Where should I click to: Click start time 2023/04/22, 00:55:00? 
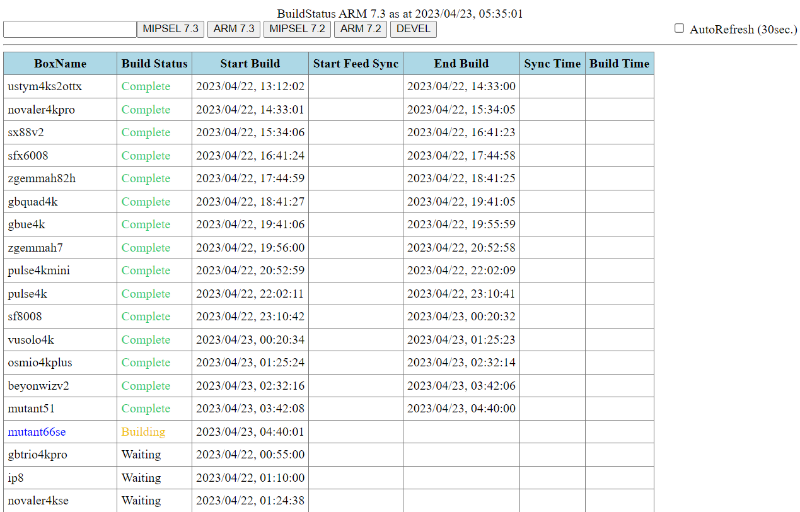coord(251,455)
